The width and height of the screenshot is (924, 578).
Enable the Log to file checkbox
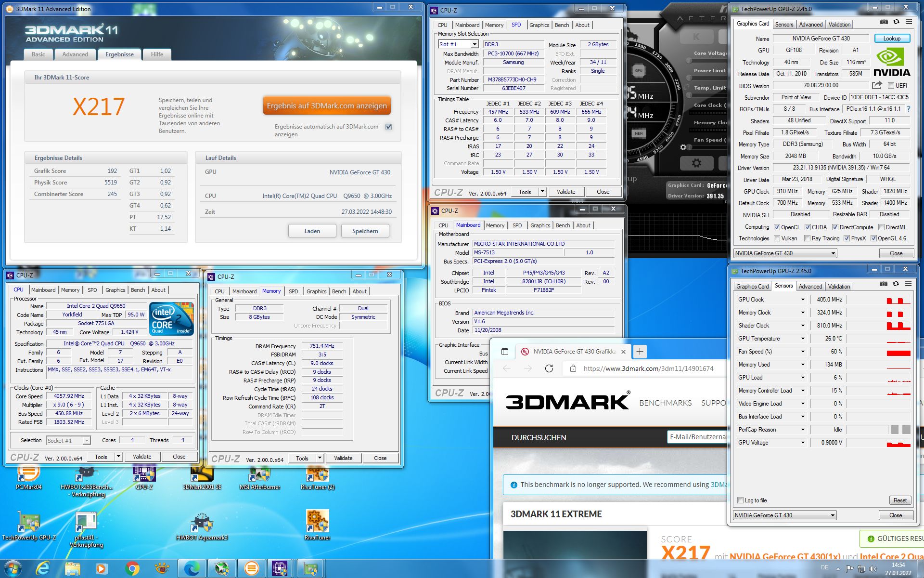[741, 500]
